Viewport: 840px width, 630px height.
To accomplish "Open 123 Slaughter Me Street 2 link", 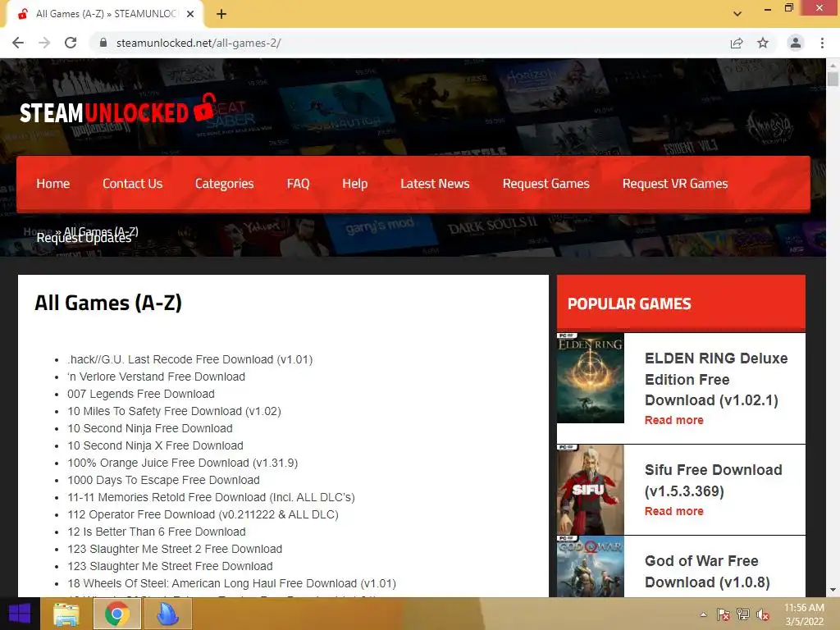I will click(175, 549).
